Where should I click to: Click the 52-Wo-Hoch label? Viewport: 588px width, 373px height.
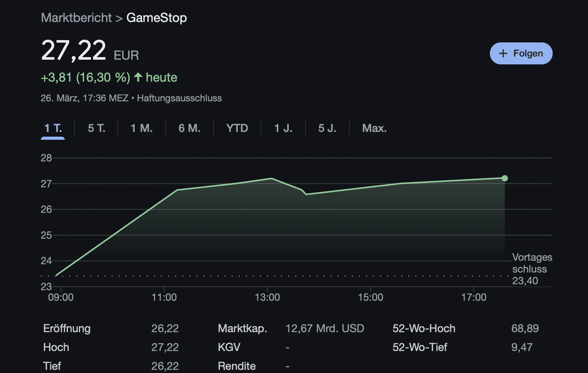pos(424,328)
